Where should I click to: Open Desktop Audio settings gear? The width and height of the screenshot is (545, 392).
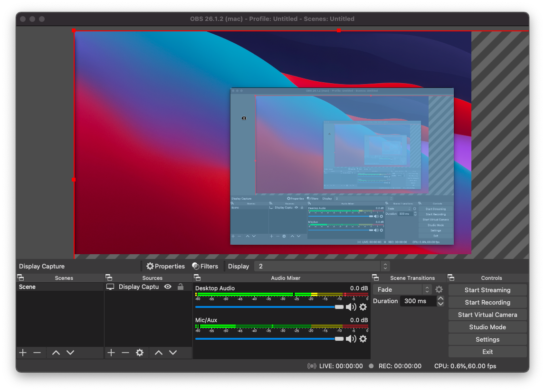point(363,307)
